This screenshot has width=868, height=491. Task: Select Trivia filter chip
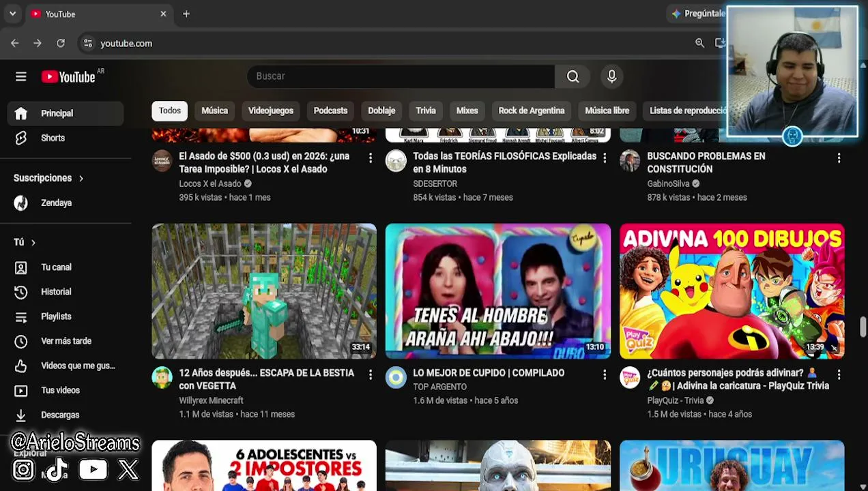tap(426, 110)
